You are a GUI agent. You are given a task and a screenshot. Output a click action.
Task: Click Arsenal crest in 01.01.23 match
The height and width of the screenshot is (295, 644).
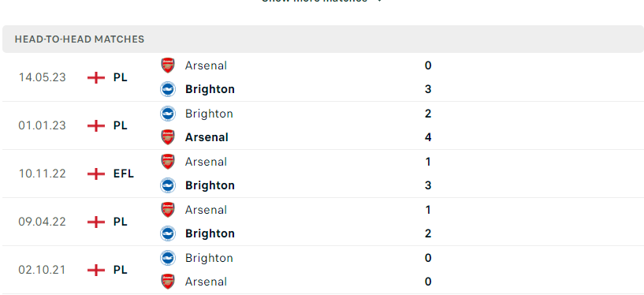click(168, 137)
